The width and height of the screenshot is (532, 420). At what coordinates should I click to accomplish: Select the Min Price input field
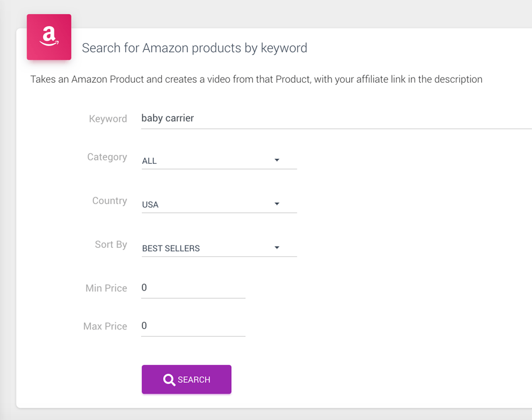[x=193, y=288]
